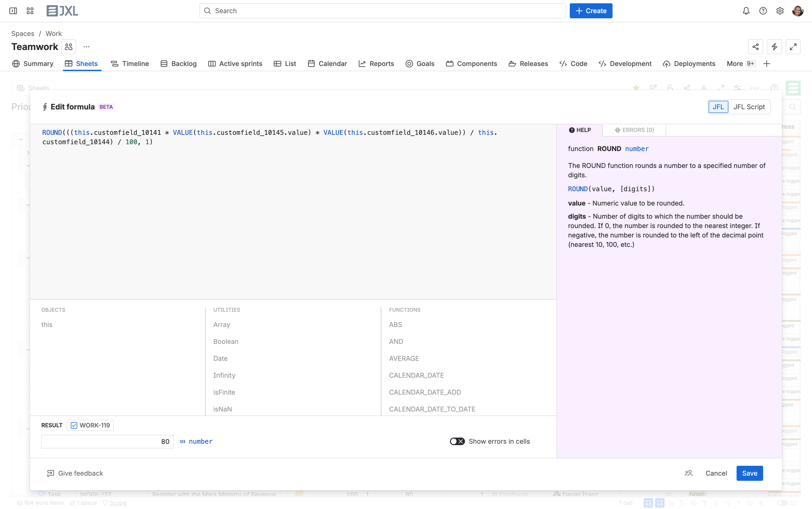Select the Boolean utility
This screenshot has width=812, height=509.
coord(226,341)
